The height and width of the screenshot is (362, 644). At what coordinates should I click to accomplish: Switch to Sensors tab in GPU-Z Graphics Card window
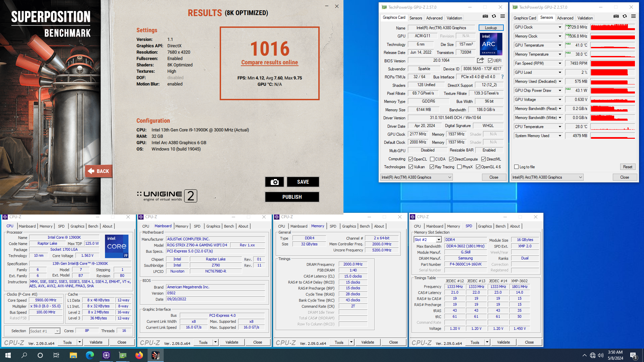click(416, 18)
